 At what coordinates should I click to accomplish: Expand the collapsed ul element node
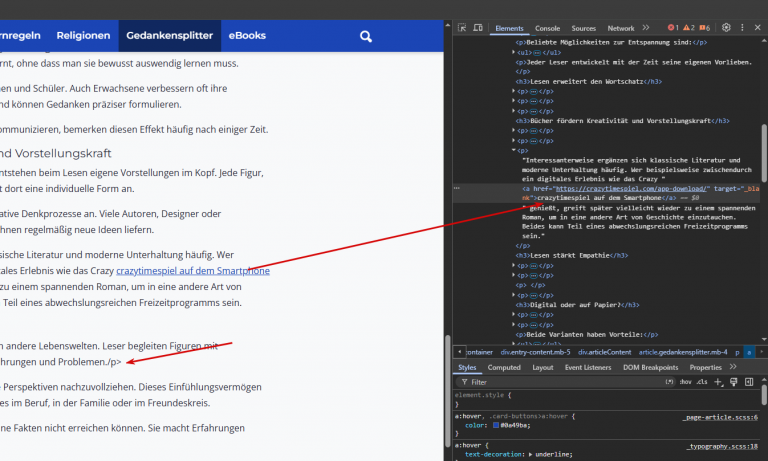(x=513, y=52)
